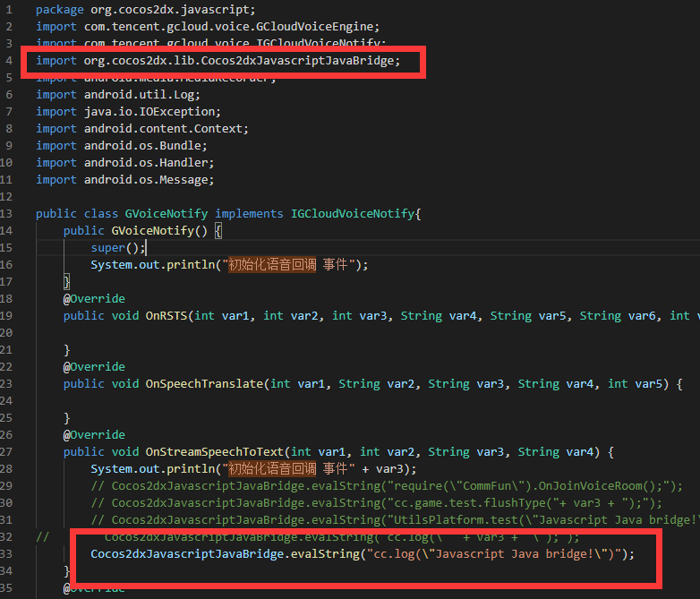The height and width of the screenshot is (599, 700).
Task: Click the commented UtilsPlatform.test evalString line
Action: click(x=395, y=520)
